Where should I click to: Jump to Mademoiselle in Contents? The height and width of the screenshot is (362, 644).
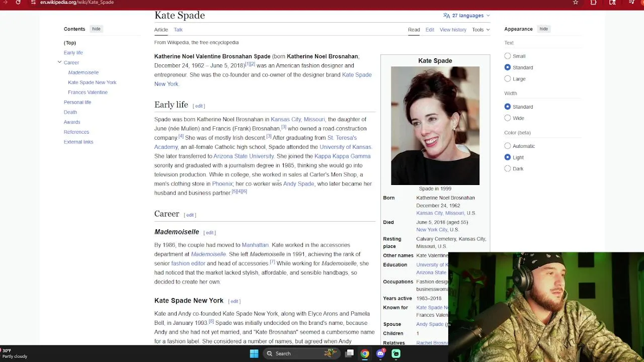(84, 72)
